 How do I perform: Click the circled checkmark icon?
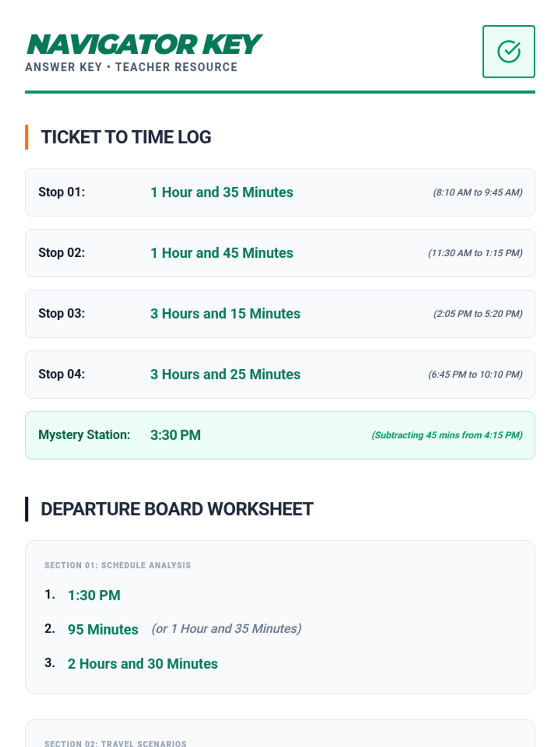[508, 51]
